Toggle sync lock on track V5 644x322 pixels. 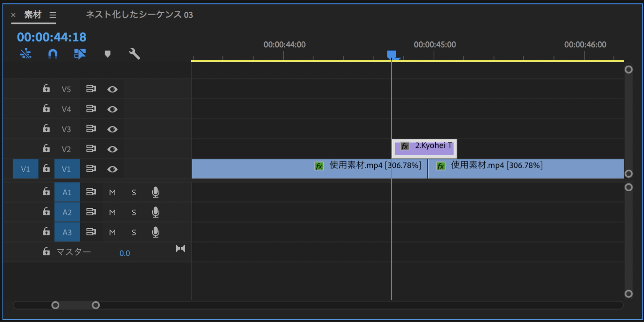[91, 89]
